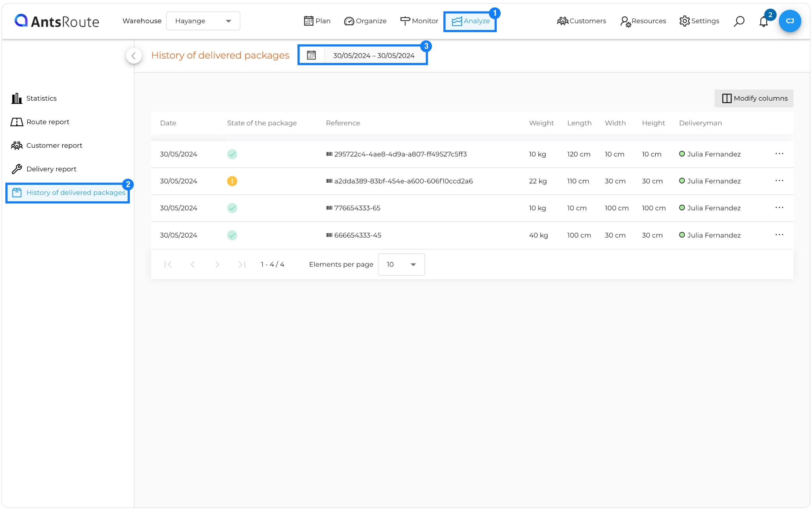Open the Customer report
Image resolution: width=812 pixels, height=511 pixels.
46,145
